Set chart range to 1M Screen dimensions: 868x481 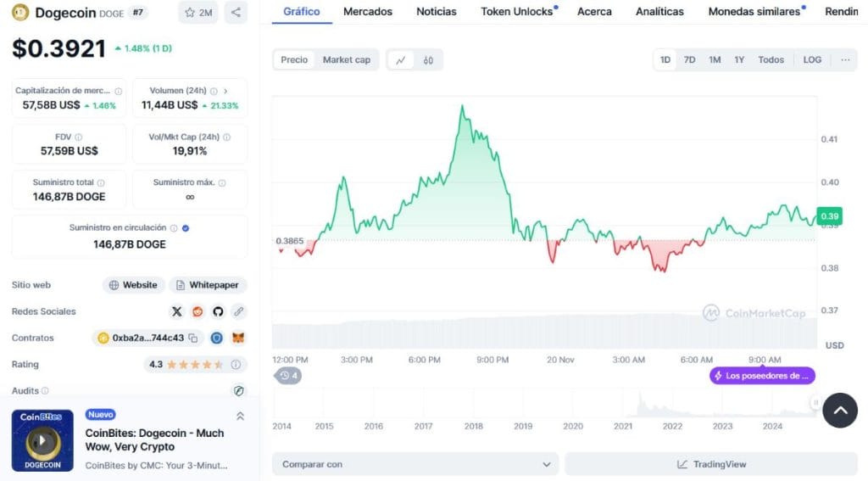pos(715,60)
